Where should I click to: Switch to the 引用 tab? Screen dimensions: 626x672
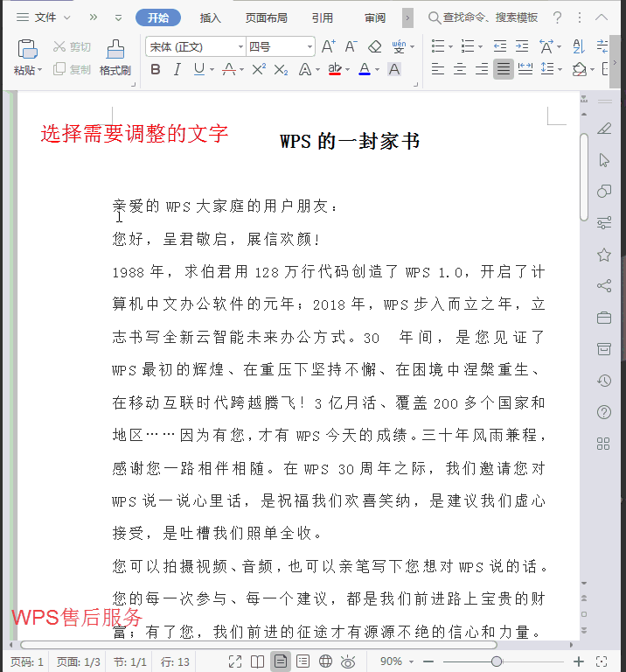coord(322,18)
